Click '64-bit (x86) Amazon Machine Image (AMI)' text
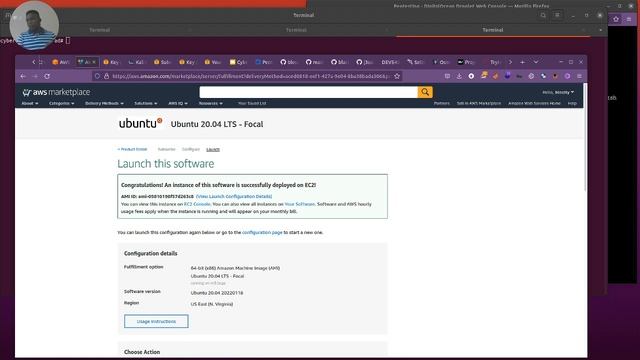The height and width of the screenshot is (360, 640). click(x=235, y=268)
